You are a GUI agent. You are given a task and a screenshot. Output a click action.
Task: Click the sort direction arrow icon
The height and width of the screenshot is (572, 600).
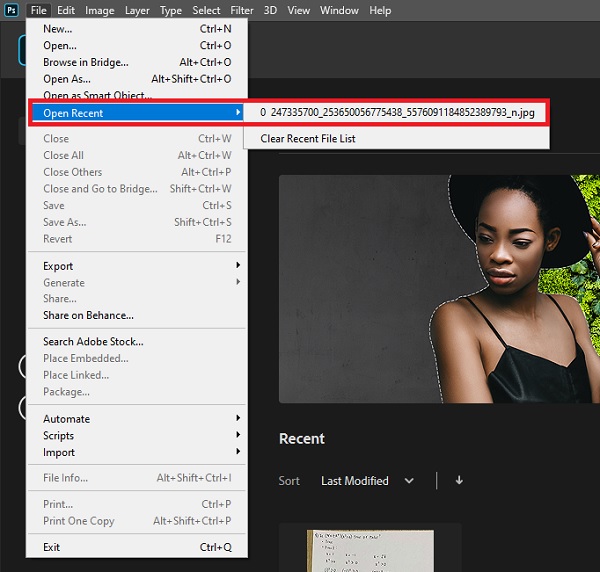[459, 481]
